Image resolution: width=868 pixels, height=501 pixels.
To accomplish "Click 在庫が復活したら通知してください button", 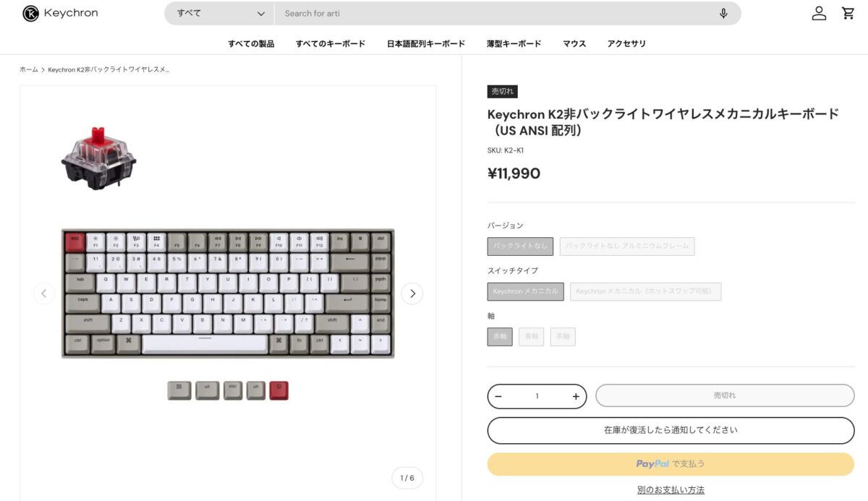I will coord(671,430).
